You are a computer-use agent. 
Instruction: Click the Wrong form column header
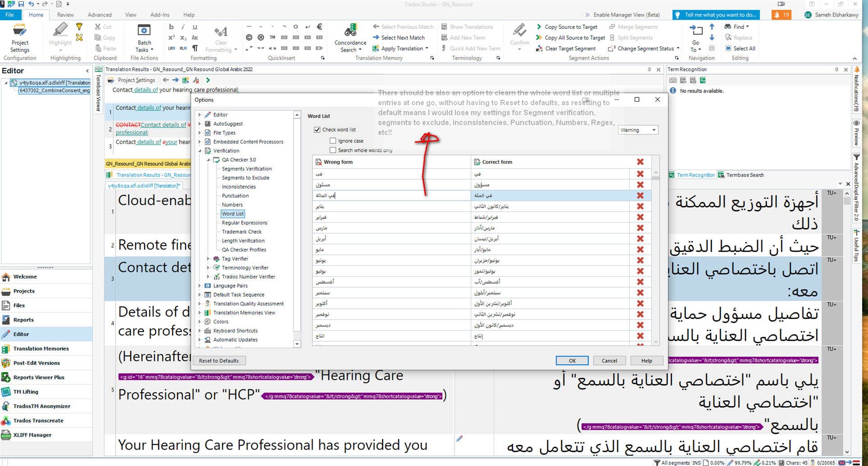392,162
